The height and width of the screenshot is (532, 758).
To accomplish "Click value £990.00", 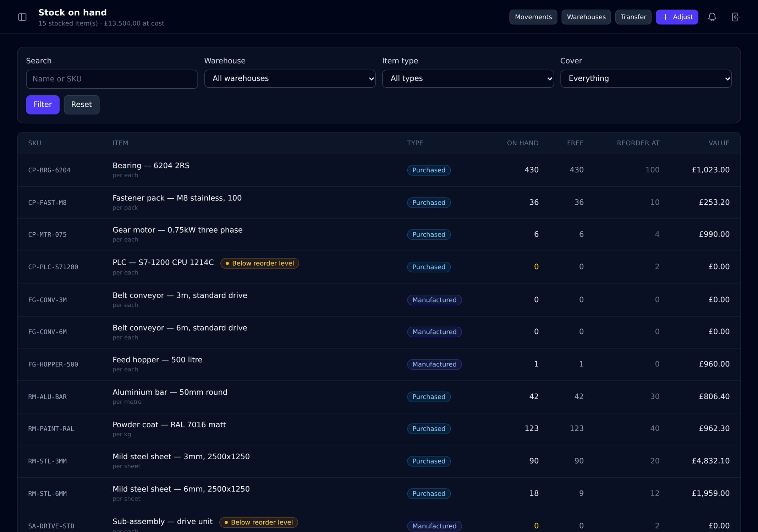I will point(714,234).
